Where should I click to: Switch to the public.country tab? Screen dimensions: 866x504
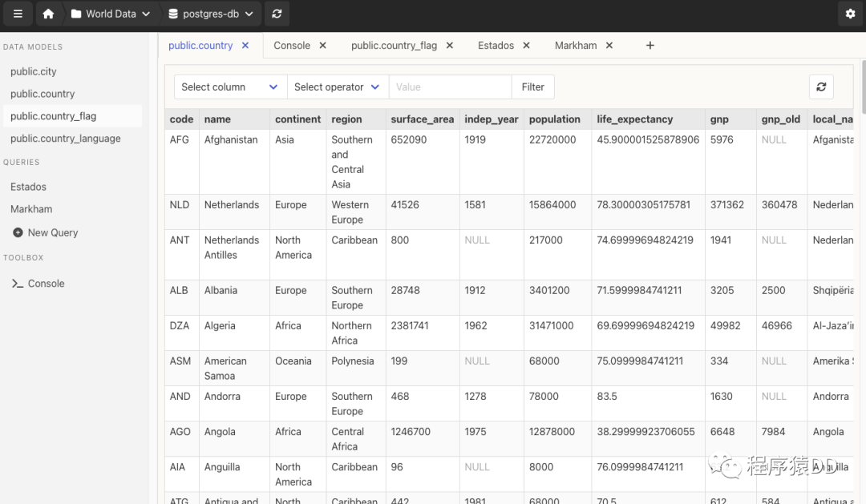click(x=200, y=45)
